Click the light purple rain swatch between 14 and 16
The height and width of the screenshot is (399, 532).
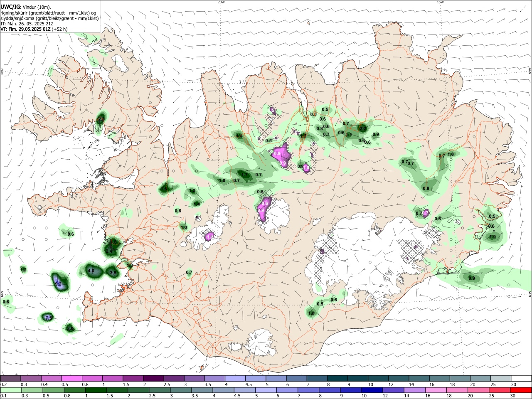pos(414,390)
